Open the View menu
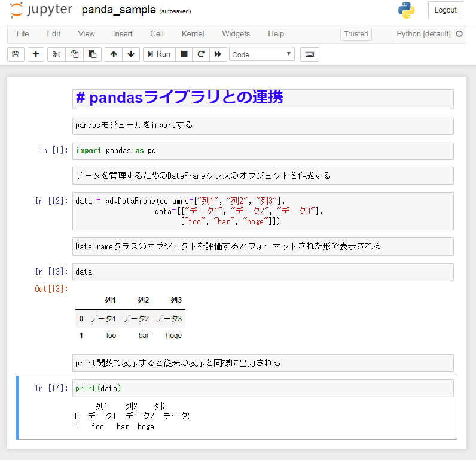Screen dimensions: 476x460 (87, 33)
